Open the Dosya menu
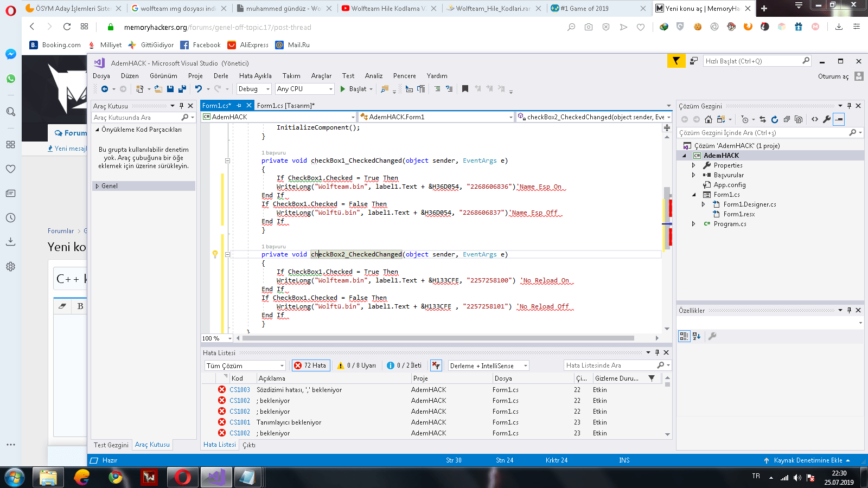Screen dimensions: 868x488 [x=101, y=76]
